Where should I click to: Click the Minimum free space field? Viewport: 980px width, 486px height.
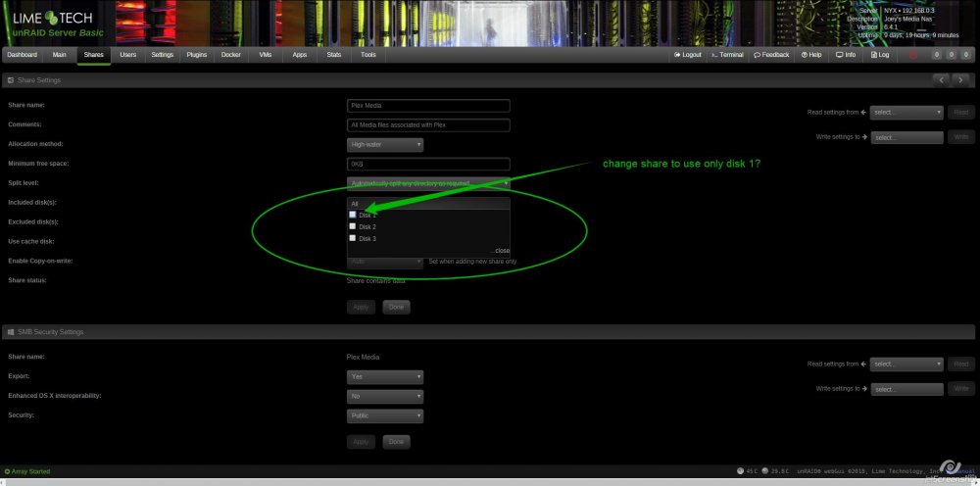pyautogui.click(x=428, y=165)
